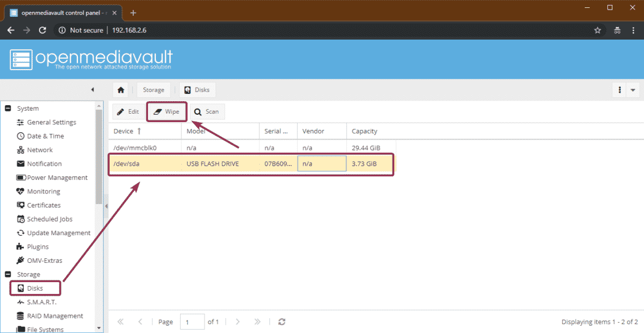644x333 pixels.
Task: Open the vertical ellipsis menu in panel header
Action: [619, 90]
